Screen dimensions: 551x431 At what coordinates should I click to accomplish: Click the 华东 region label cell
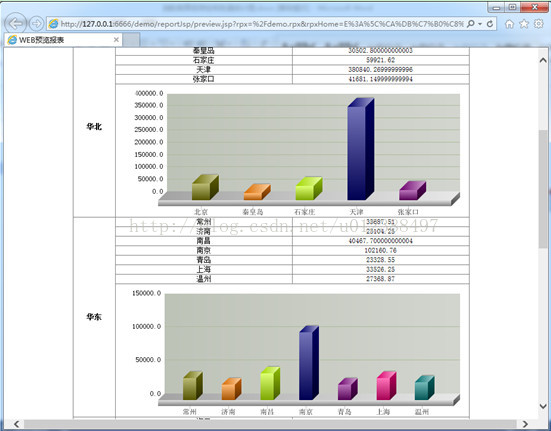point(94,317)
